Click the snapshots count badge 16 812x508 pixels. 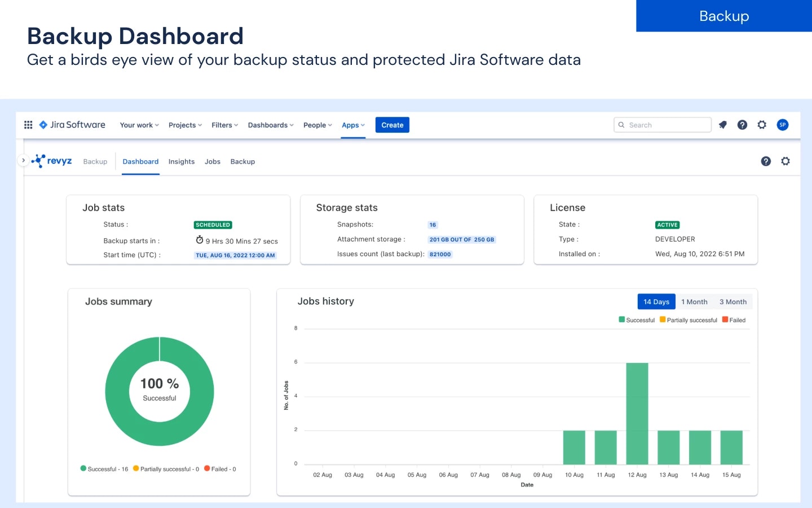[433, 225]
